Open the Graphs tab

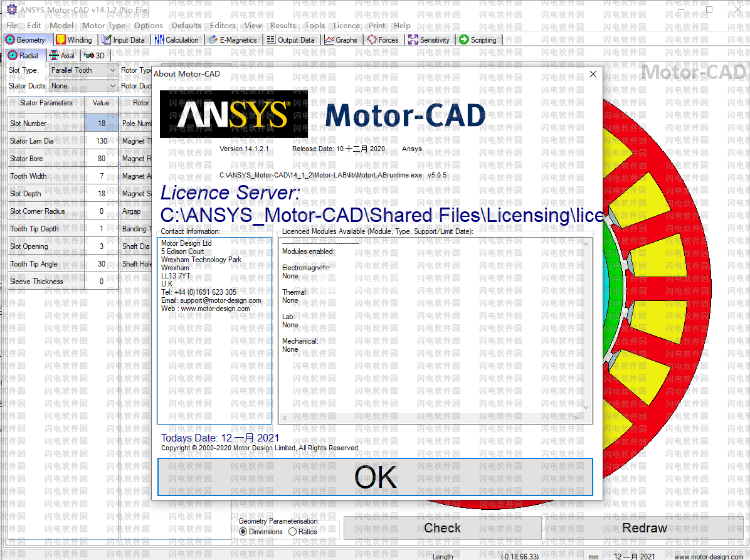(x=341, y=40)
